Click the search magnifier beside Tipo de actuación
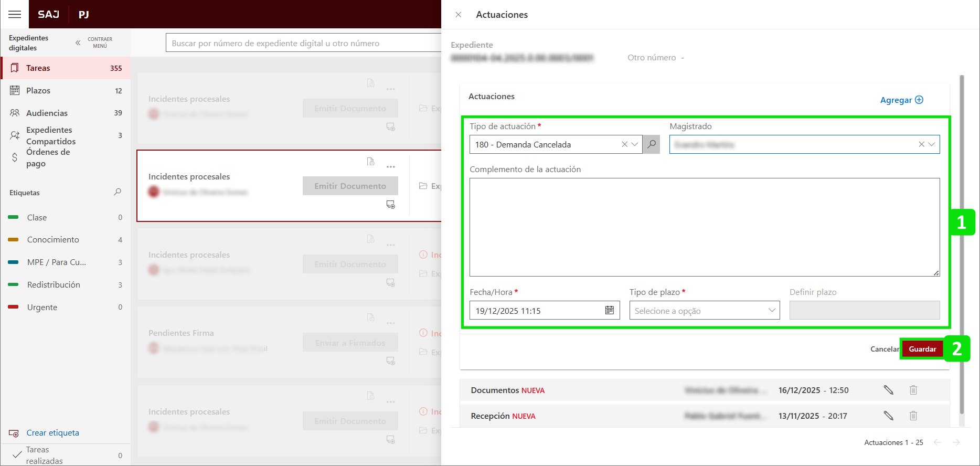 (x=651, y=144)
